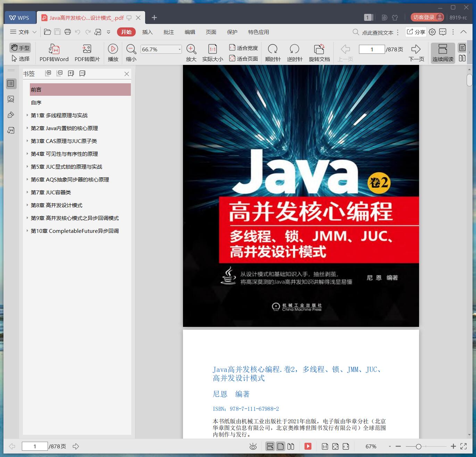Open settings gear icon
476x457 pixels.
[432, 32]
